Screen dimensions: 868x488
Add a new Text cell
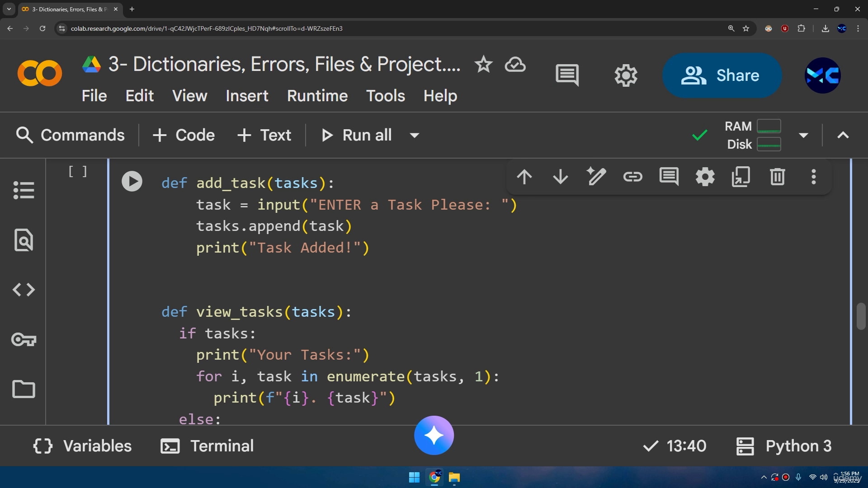coord(264,135)
